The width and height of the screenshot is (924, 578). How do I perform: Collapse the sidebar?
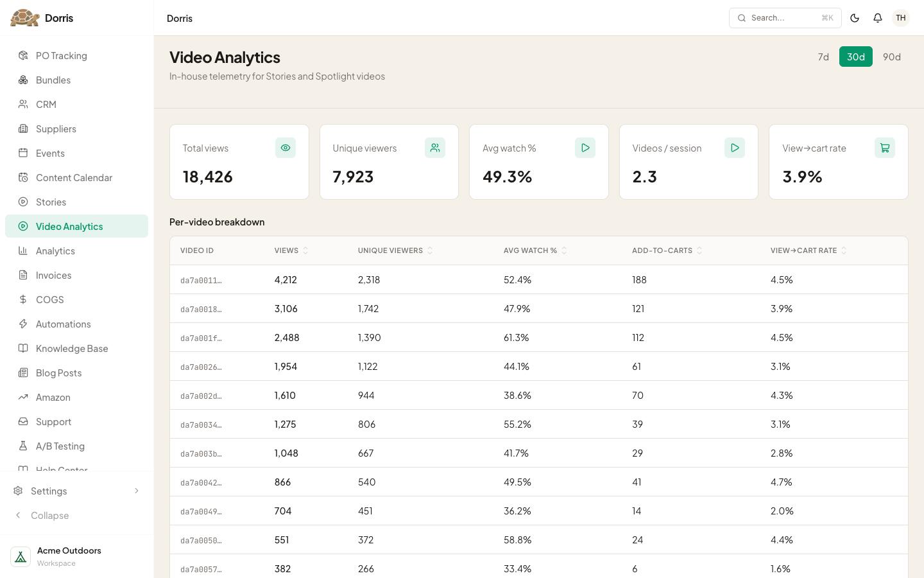click(x=77, y=516)
